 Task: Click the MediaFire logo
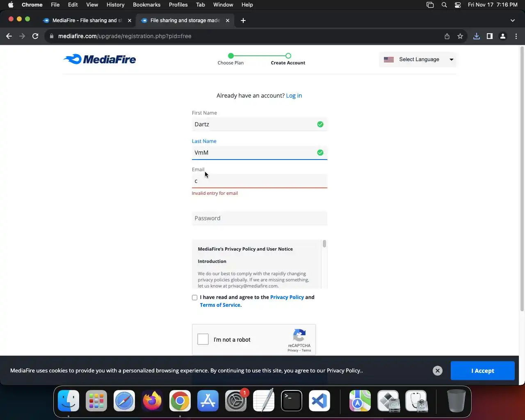click(100, 59)
